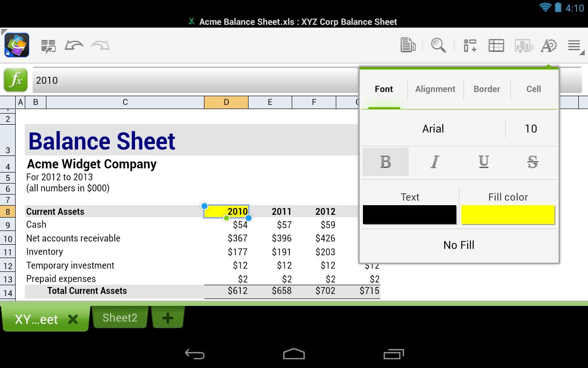
Task: Select column E header
Action: (x=270, y=102)
